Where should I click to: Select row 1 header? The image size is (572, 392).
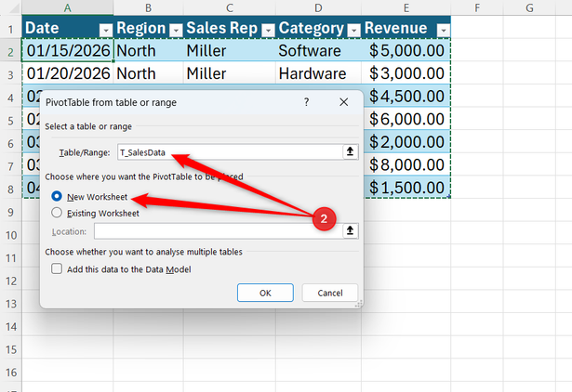[10, 29]
